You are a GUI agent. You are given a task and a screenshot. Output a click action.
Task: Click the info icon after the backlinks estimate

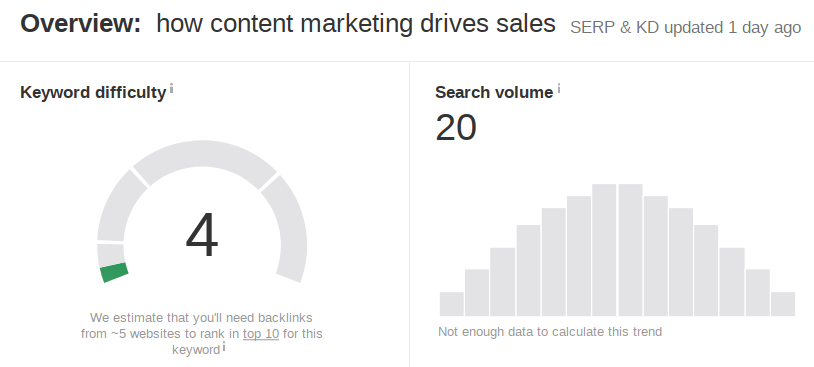(x=224, y=347)
